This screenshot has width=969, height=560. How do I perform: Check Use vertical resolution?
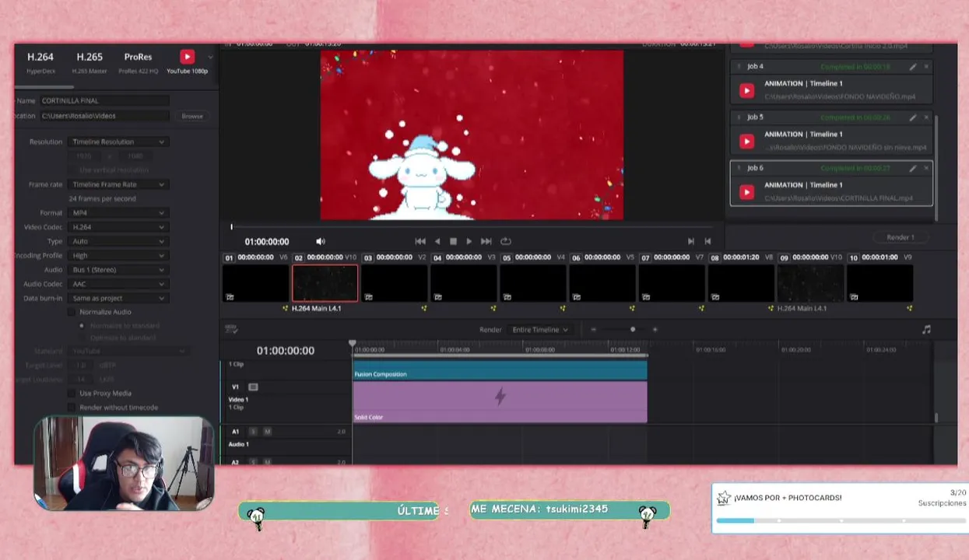(72, 170)
